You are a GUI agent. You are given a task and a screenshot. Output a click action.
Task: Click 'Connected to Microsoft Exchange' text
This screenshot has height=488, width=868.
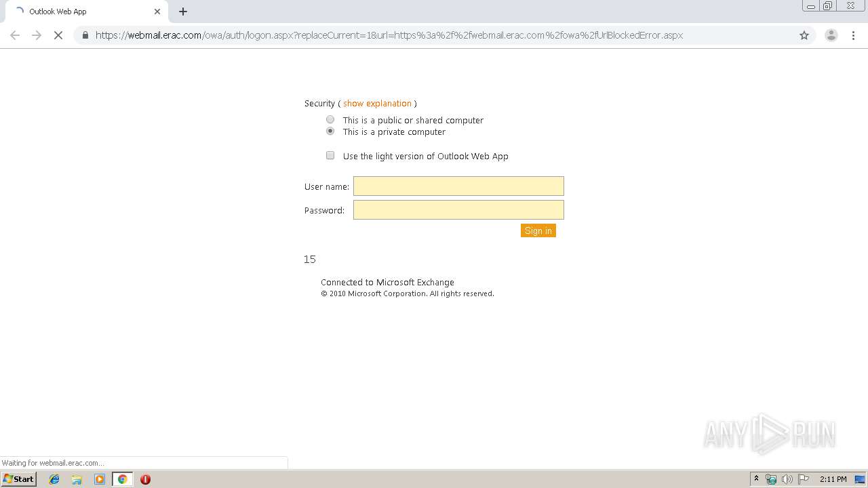[x=387, y=282]
